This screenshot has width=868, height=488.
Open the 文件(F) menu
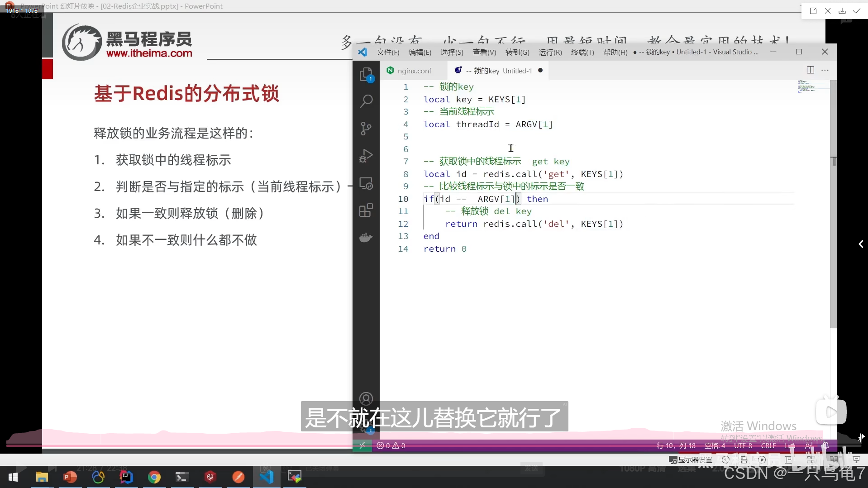pyautogui.click(x=388, y=52)
